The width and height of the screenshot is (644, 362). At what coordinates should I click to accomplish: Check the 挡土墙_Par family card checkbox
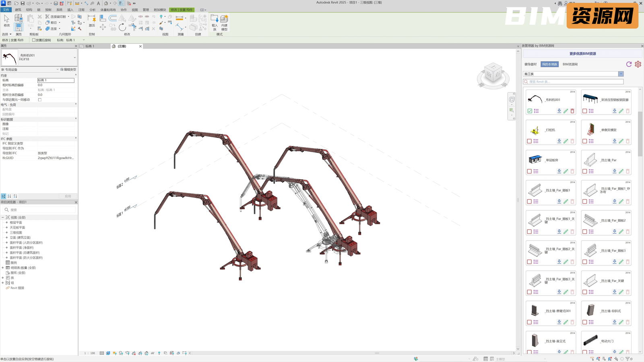coord(585,171)
